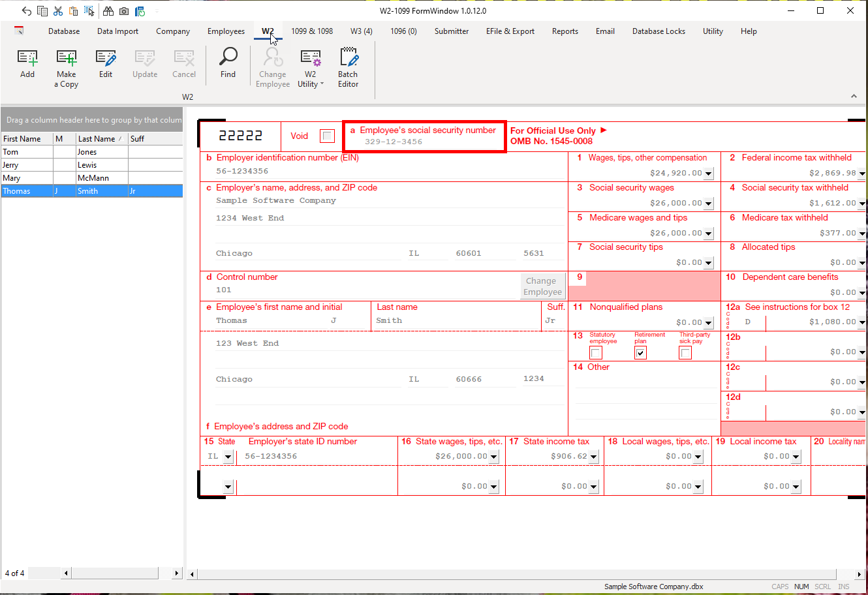Click the Employee's social security number field
The image size is (868, 595).
click(424, 142)
